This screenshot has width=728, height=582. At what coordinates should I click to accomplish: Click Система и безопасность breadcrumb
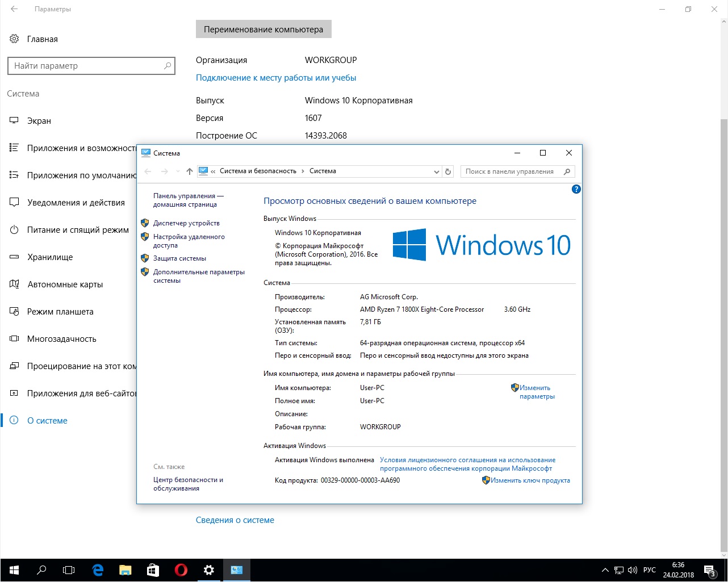pos(258,171)
